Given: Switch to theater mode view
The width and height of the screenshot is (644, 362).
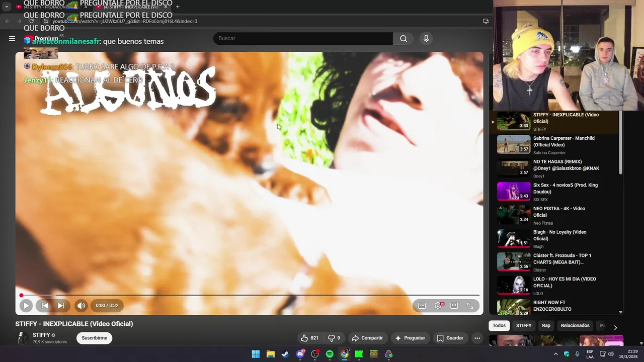Looking at the screenshot, I should click(454, 306).
